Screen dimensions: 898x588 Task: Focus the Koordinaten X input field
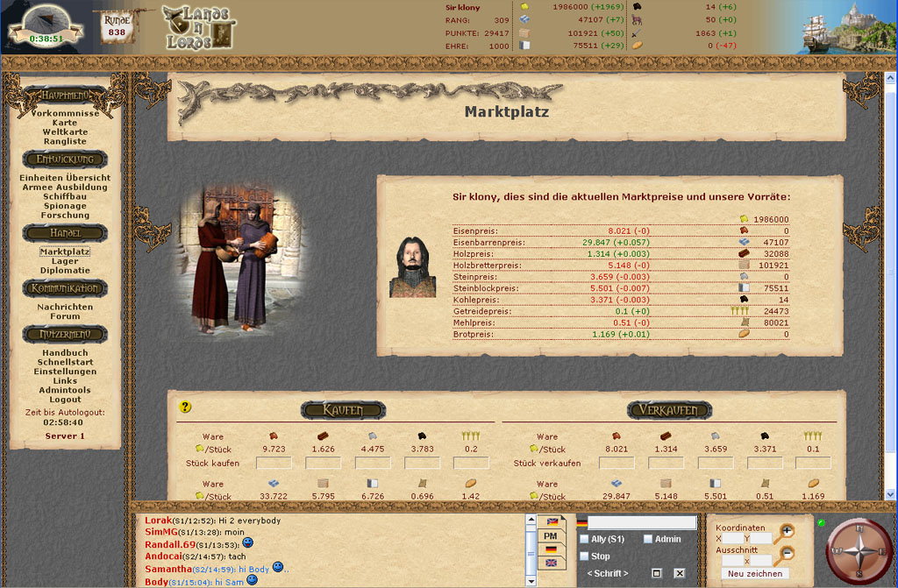732,539
